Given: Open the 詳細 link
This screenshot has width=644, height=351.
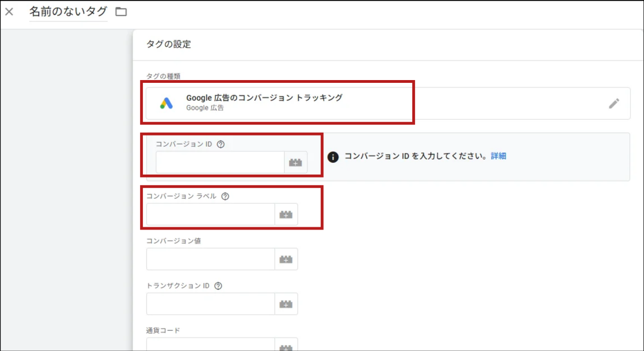Looking at the screenshot, I should (498, 156).
